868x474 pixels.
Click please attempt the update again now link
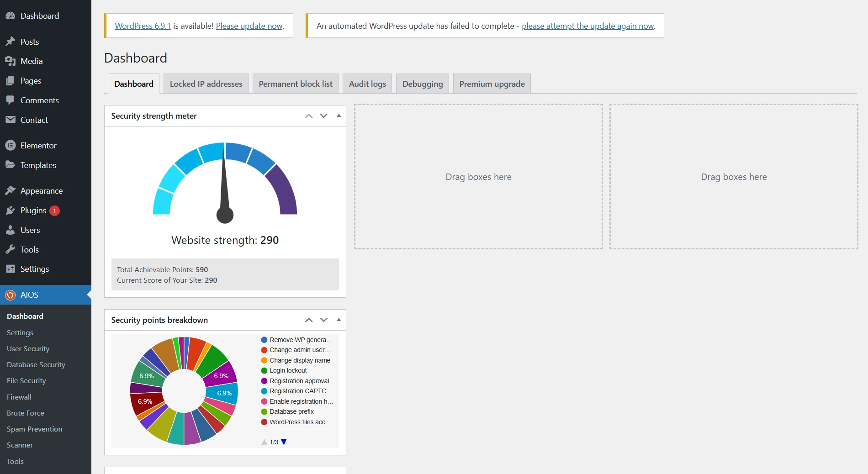[588, 26]
